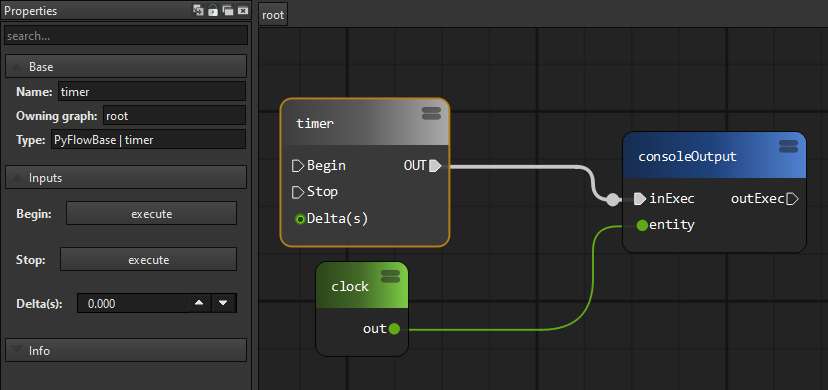Select the consoleOutput node header
Viewport: 828px width, 390px height.
tap(714, 156)
